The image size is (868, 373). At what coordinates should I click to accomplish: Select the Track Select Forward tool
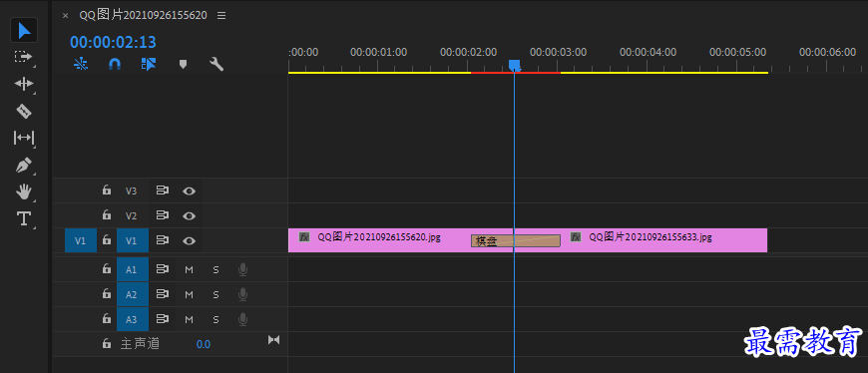[x=24, y=57]
